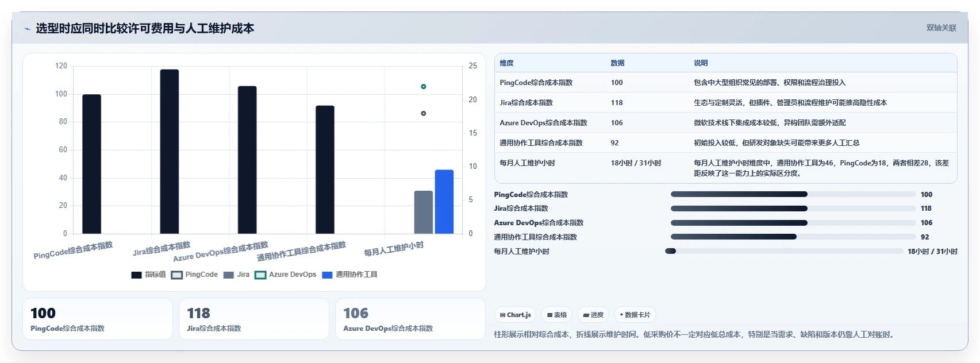Click the 维度 table column header
980x363 pixels.
tap(506, 63)
